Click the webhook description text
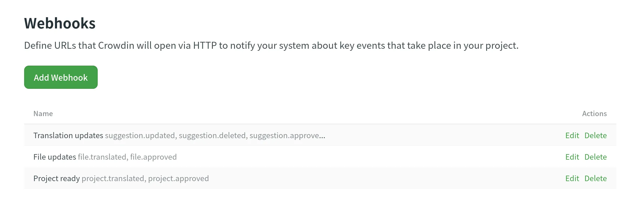 point(271,45)
